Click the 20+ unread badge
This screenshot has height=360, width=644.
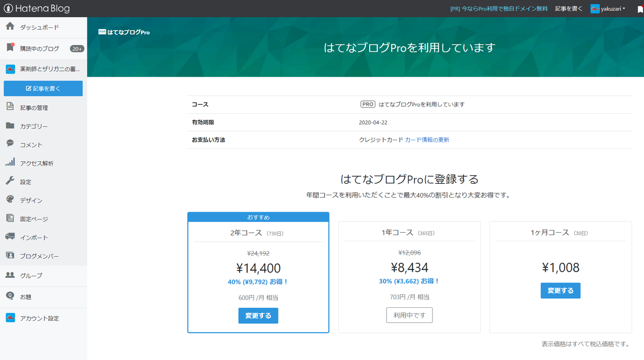tap(77, 48)
